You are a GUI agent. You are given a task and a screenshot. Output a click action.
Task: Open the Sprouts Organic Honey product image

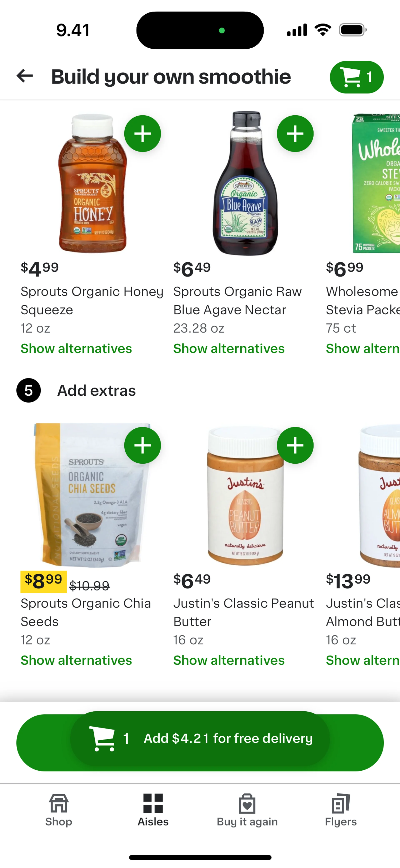pos(92,183)
